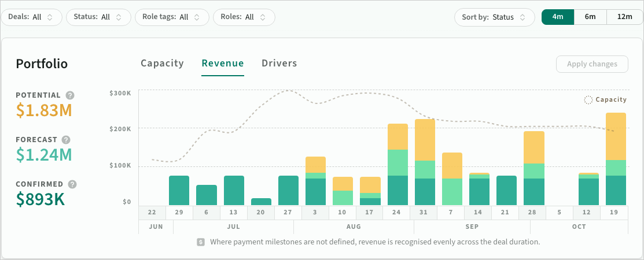Viewport: 644px width, 260px height.
Task: Open the Roles filter dropdown
Action: [x=244, y=17]
